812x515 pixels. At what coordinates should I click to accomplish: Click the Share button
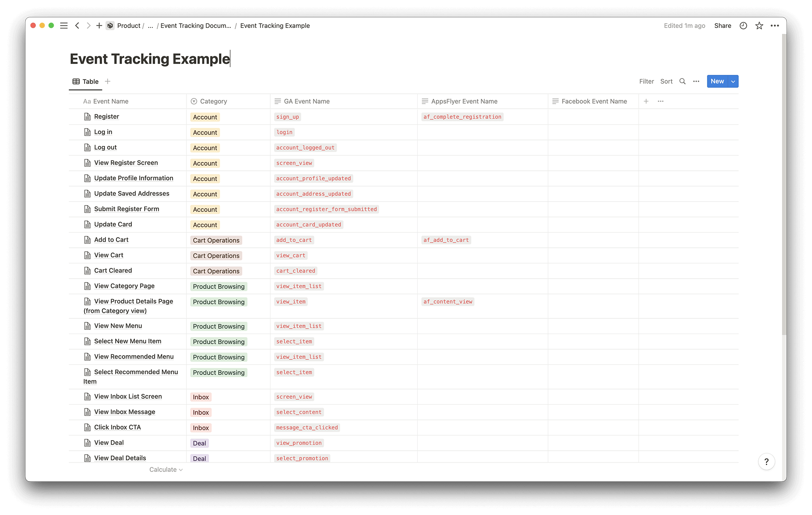(x=722, y=26)
